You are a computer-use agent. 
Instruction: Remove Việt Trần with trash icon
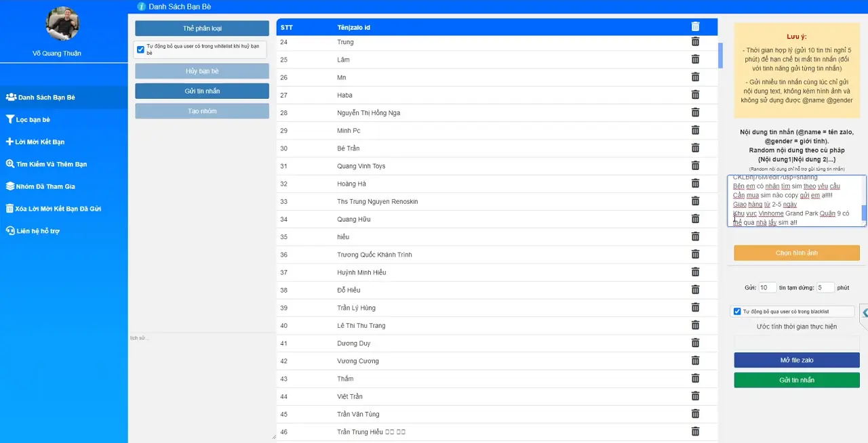[x=695, y=396]
